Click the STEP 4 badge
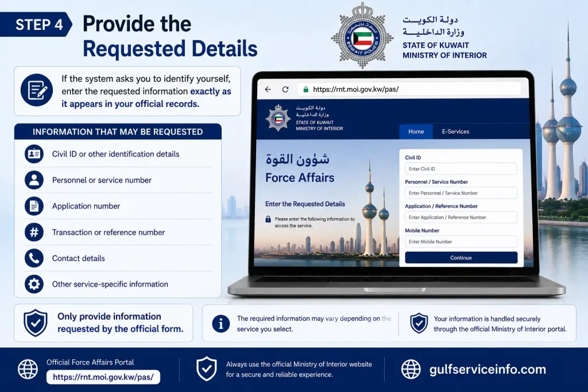 click(x=36, y=24)
